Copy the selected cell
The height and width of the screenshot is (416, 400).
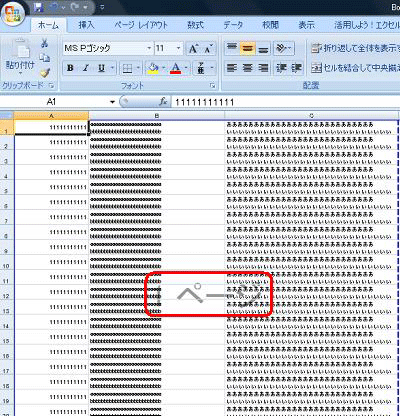(44, 58)
